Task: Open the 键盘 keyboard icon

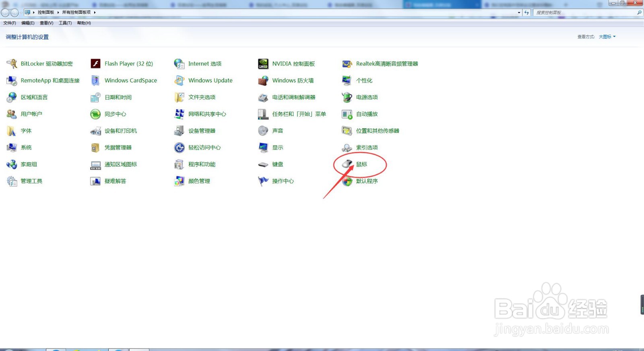Action: pyautogui.click(x=263, y=164)
